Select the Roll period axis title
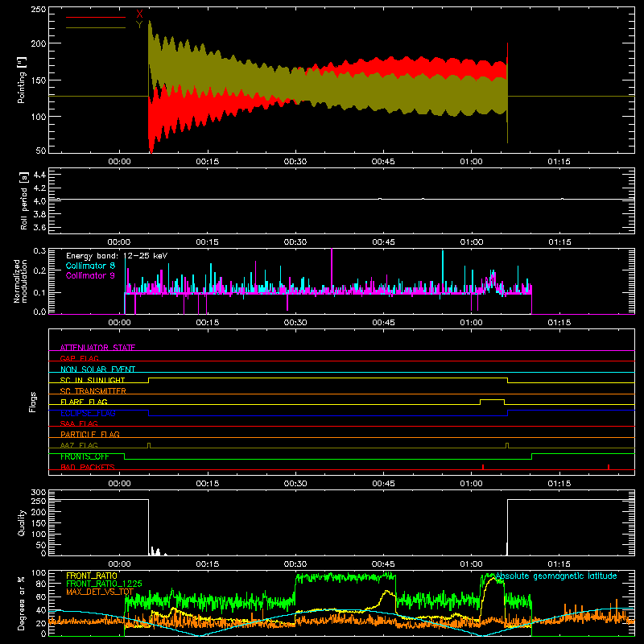This screenshot has height=644, width=644. [x=23, y=200]
